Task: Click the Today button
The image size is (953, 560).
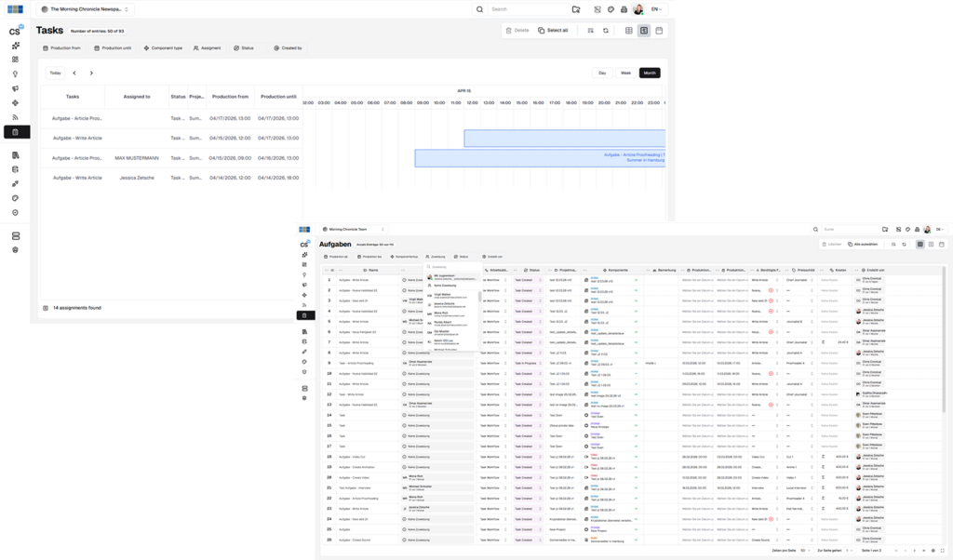Action: 55,73
